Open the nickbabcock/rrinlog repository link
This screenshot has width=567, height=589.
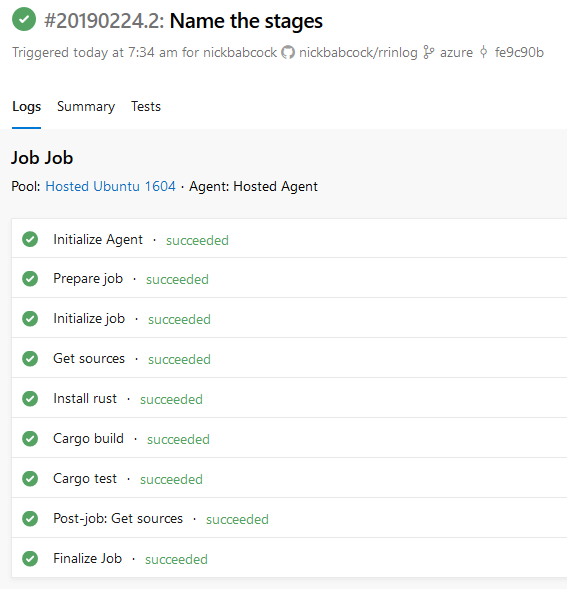click(358, 52)
